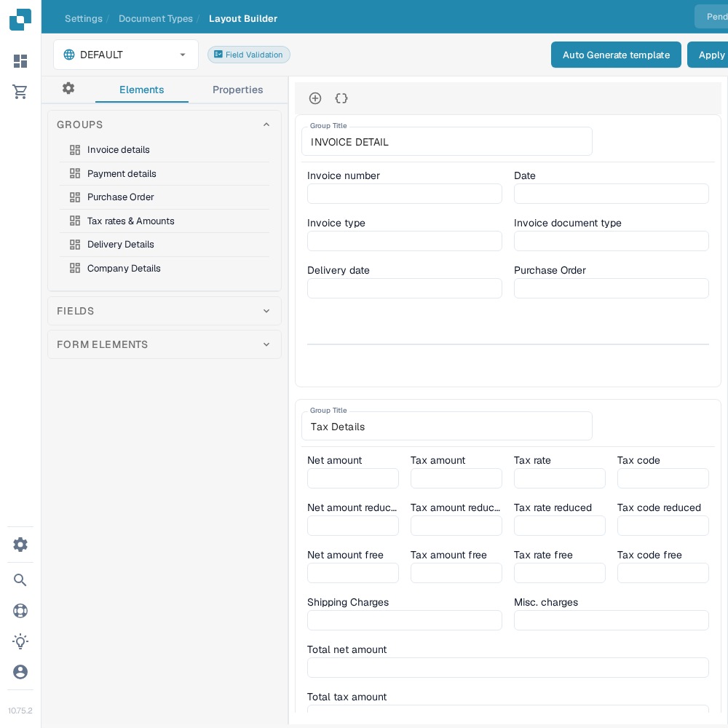Viewport: 728px width, 728px height.
Task: Select the Purchase Order group in the list
Action: pos(165,197)
